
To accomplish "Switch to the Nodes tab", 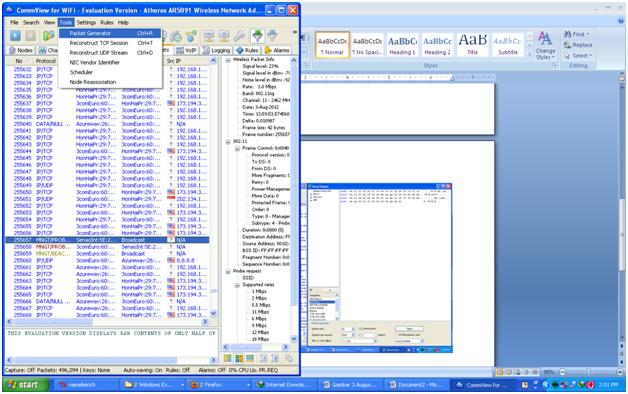I will pyautogui.click(x=21, y=50).
